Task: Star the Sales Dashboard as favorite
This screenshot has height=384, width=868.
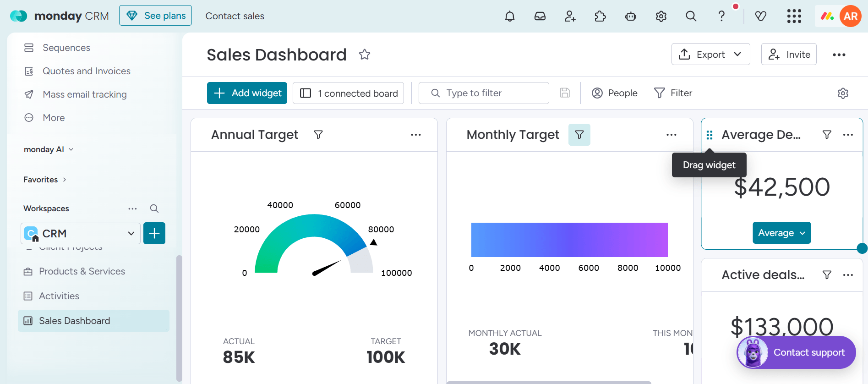Action: point(365,55)
